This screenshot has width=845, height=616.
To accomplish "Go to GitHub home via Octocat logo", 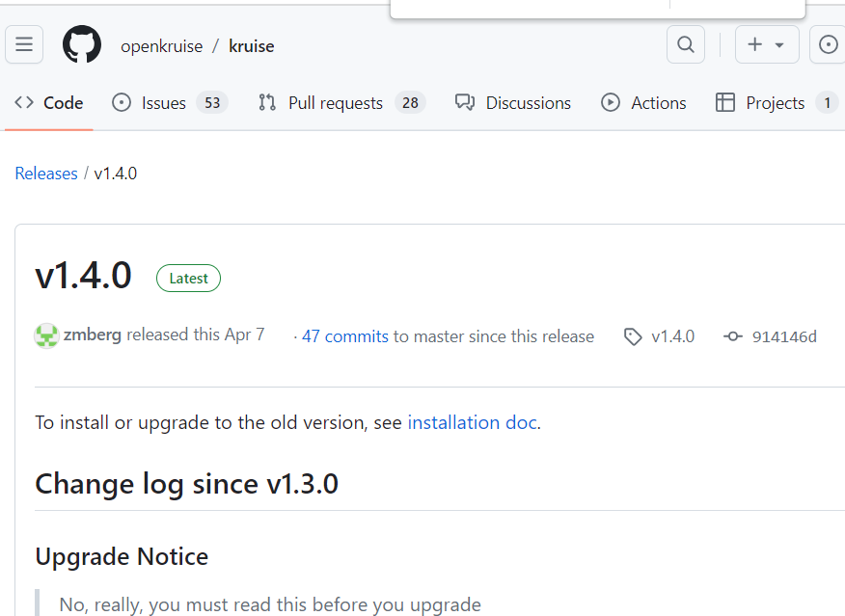I will (x=82, y=44).
